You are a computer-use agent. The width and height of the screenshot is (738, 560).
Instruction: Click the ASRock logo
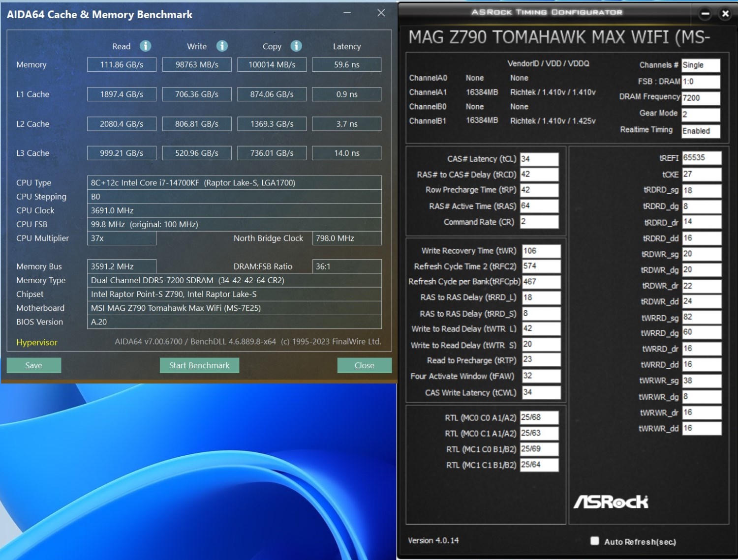611,501
